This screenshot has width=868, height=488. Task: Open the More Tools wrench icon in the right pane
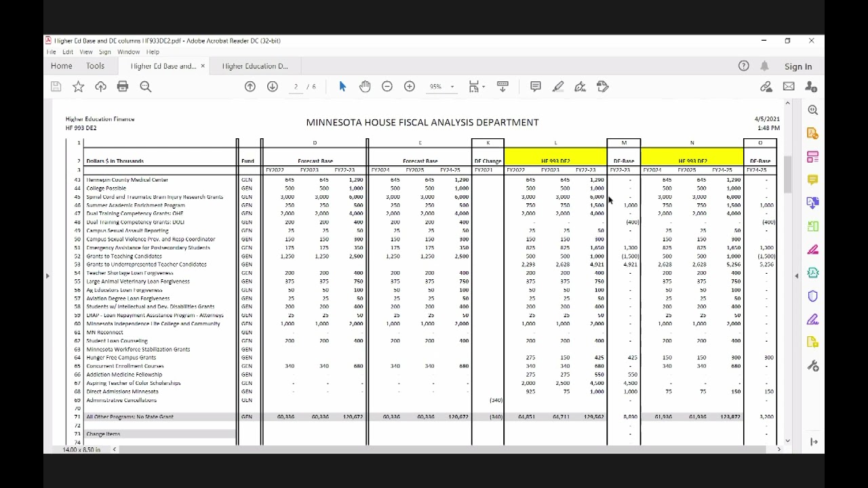pyautogui.click(x=813, y=366)
